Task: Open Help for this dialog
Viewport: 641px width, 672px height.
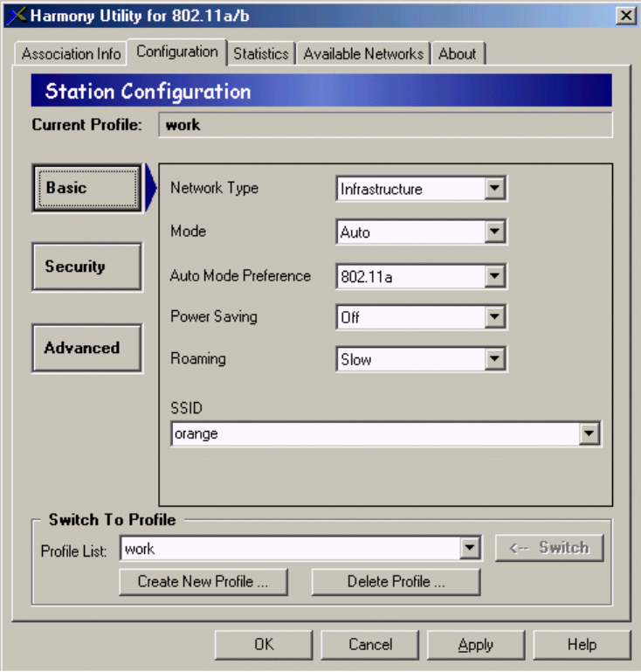Action: (582, 645)
